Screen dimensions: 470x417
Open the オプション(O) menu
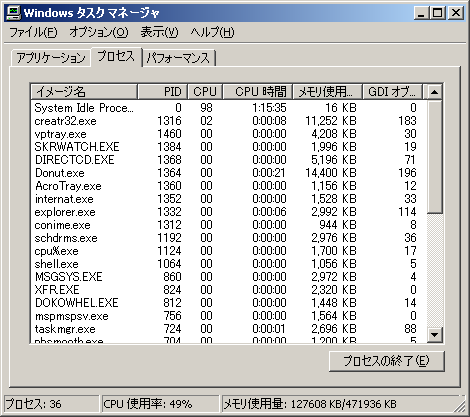pos(99,32)
